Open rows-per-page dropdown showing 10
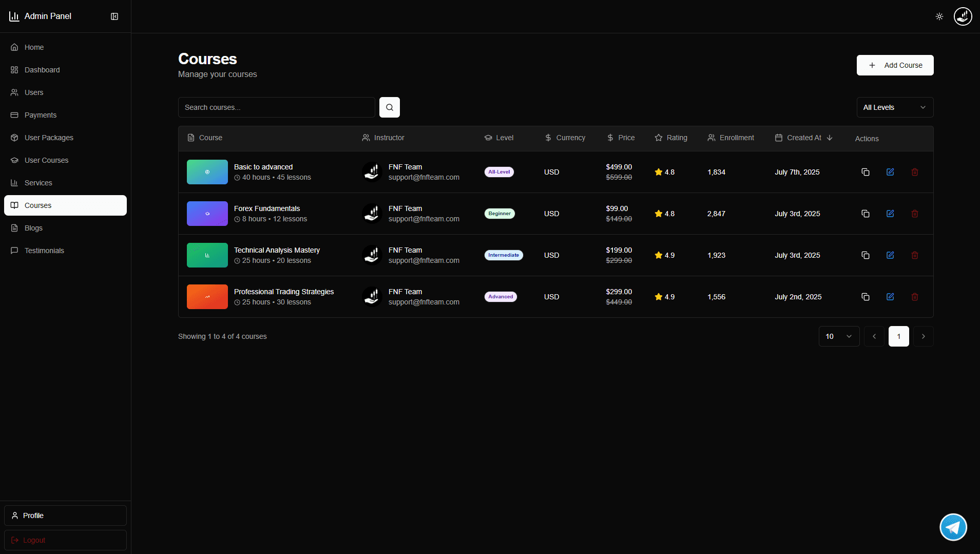Screen dimensions: 980x554 pos(839,336)
